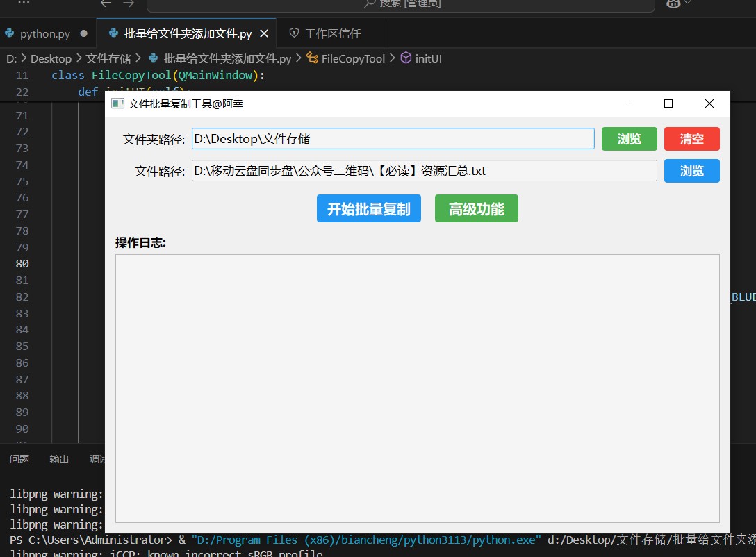756x557 pixels.
Task: Open 高级功能 advanced features button
Action: point(477,208)
